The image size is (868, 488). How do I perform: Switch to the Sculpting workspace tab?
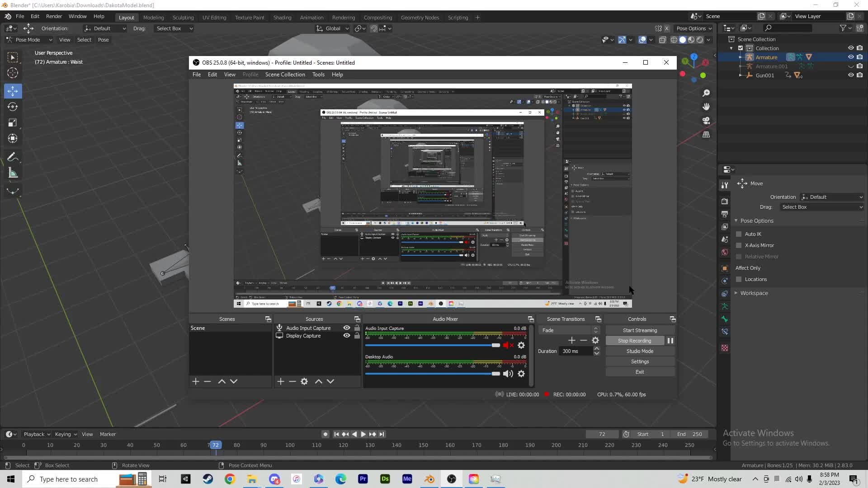183,18
